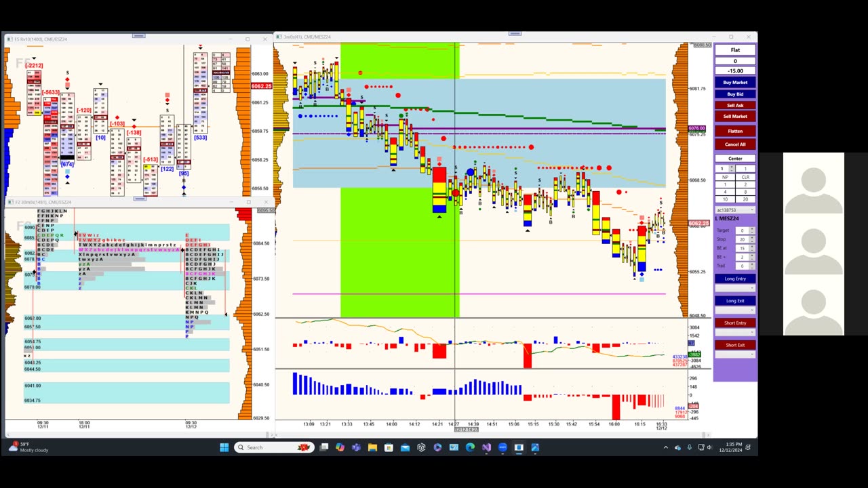Image resolution: width=868 pixels, height=488 pixels.
Task: Open the ac138753 account dropdown
Action: click(735, 210)
